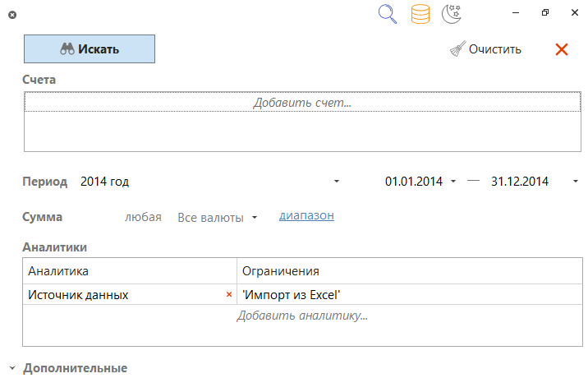The image size is (588, 378).
Task: Click the small gray circle close icon
Action: click(x=11, y=15)
